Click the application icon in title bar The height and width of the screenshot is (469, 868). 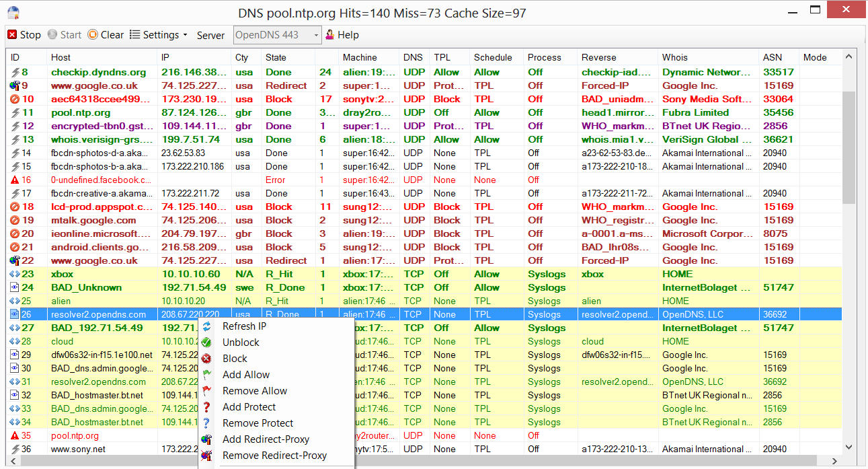click(13, 13)
